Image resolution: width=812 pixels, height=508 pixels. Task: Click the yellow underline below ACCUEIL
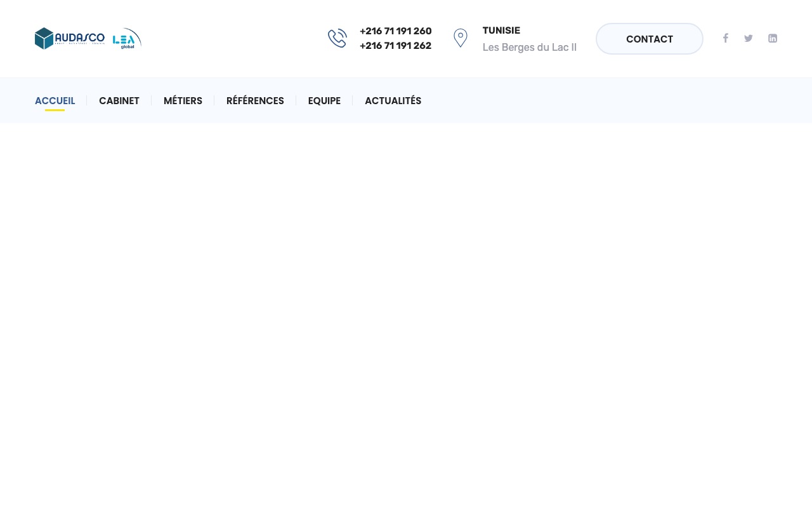tap(55, 110)
